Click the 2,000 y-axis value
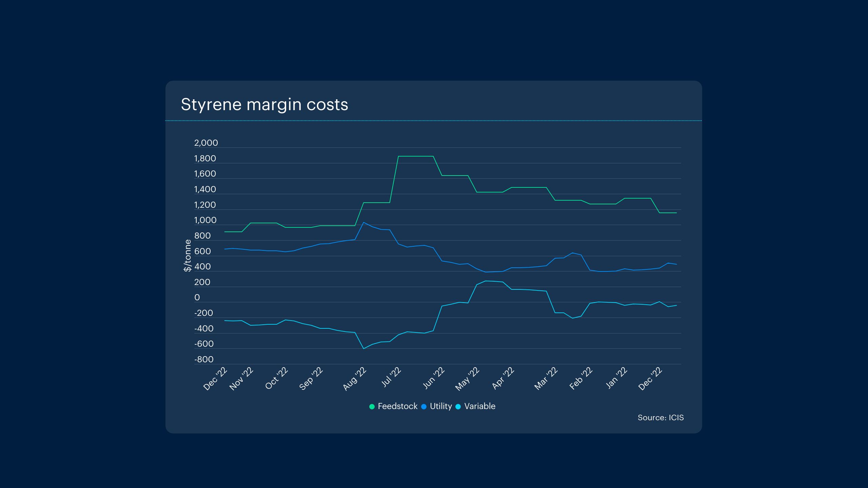868x488 pixels. coord(206,143)
